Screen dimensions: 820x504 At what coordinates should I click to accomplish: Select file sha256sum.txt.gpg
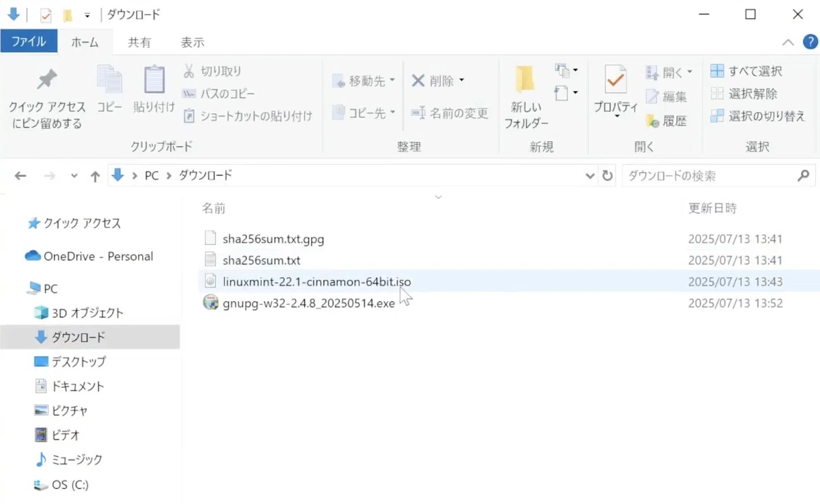273,239
